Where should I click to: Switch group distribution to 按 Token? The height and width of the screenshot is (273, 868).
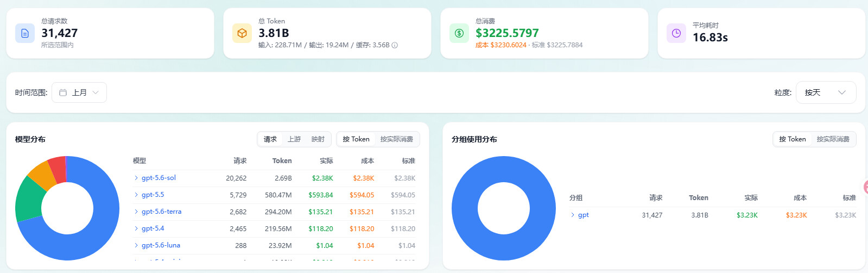point(793,139)
